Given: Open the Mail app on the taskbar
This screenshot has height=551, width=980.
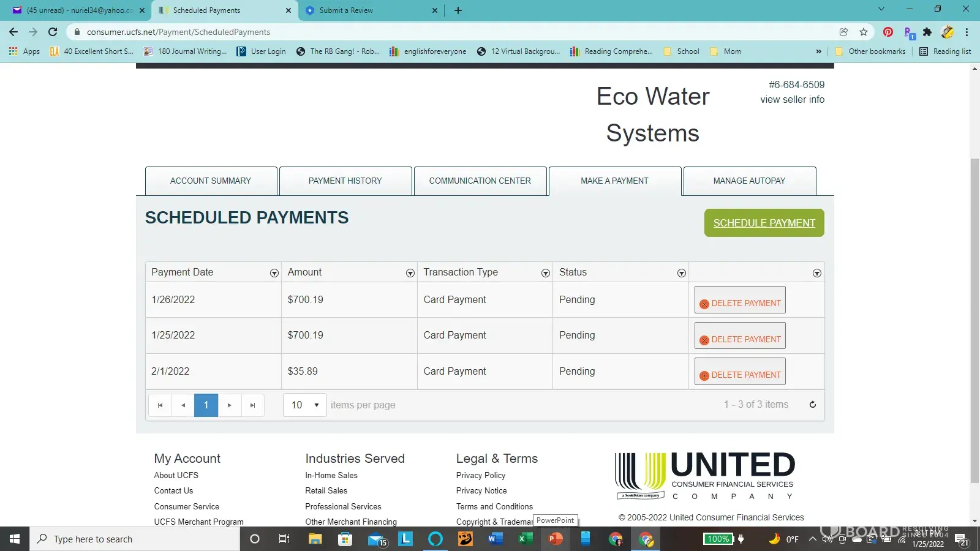Looking at the screenshot, I should (376, 539).
